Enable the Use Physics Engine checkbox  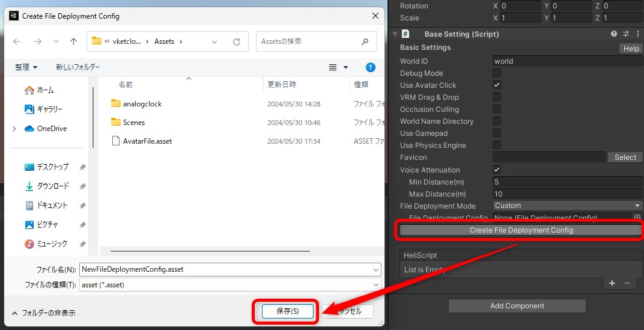tap(497, 145)
